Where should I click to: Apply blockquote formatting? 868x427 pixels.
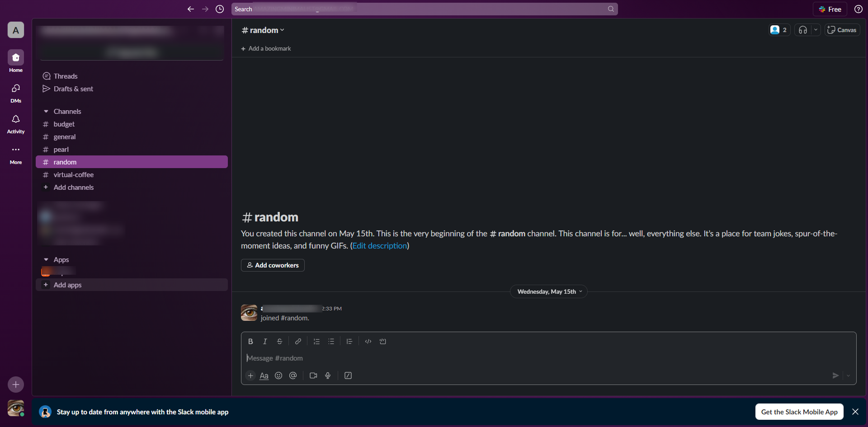349,342
